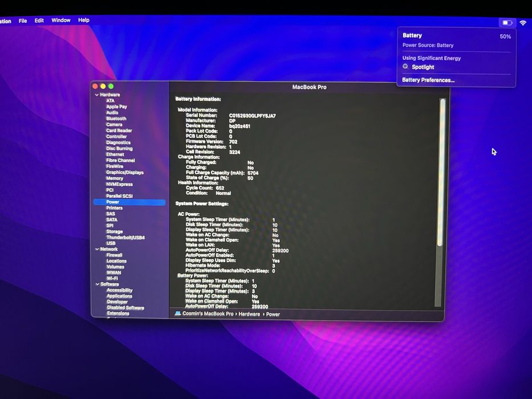Select USB in the sidebar
This screenshot has width=532, height=399.
coord(111,243)
